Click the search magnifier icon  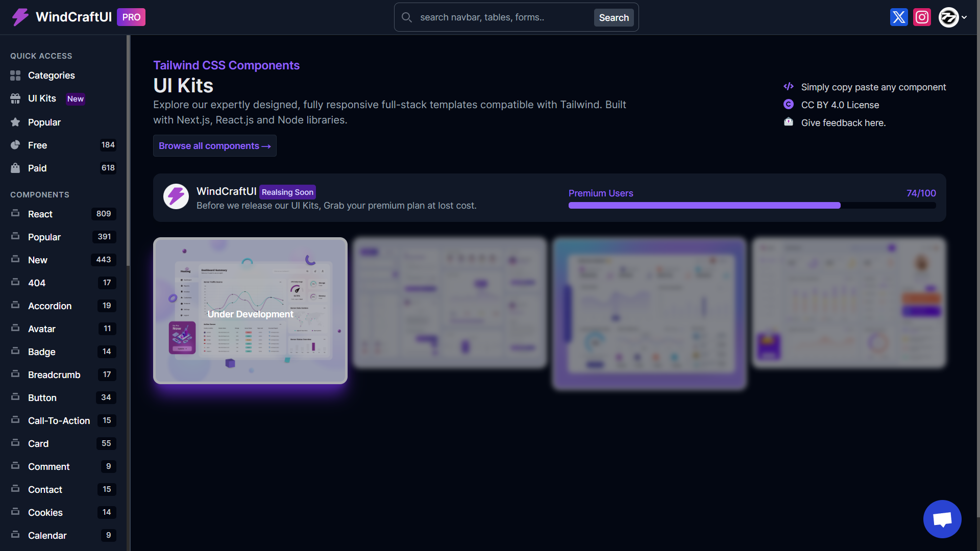407,17
